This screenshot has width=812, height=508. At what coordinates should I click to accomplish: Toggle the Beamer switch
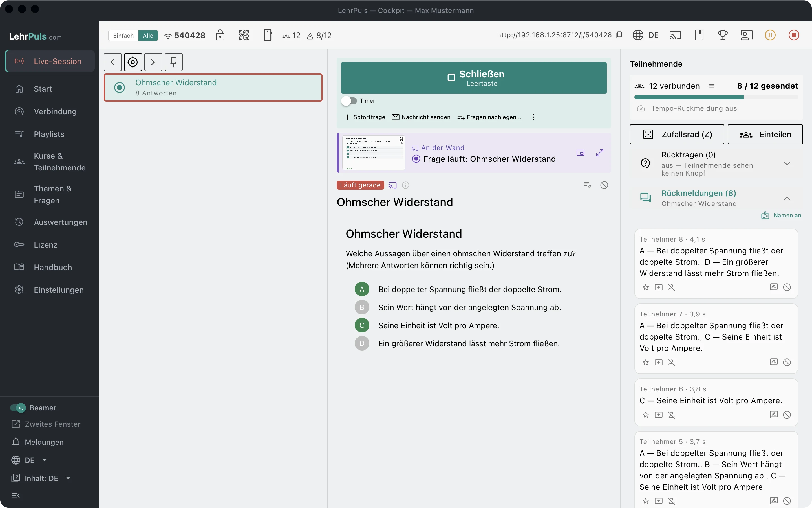point(18,408)
